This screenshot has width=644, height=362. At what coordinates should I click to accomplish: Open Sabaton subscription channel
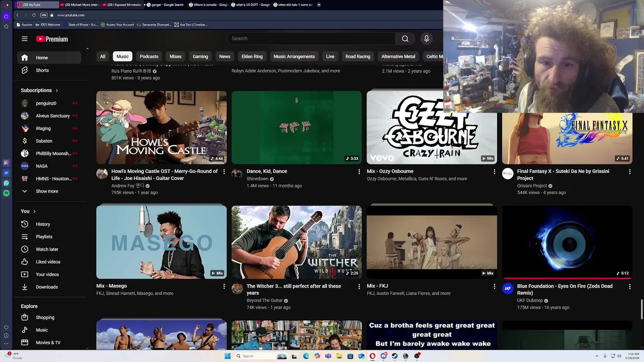point(49,141)
